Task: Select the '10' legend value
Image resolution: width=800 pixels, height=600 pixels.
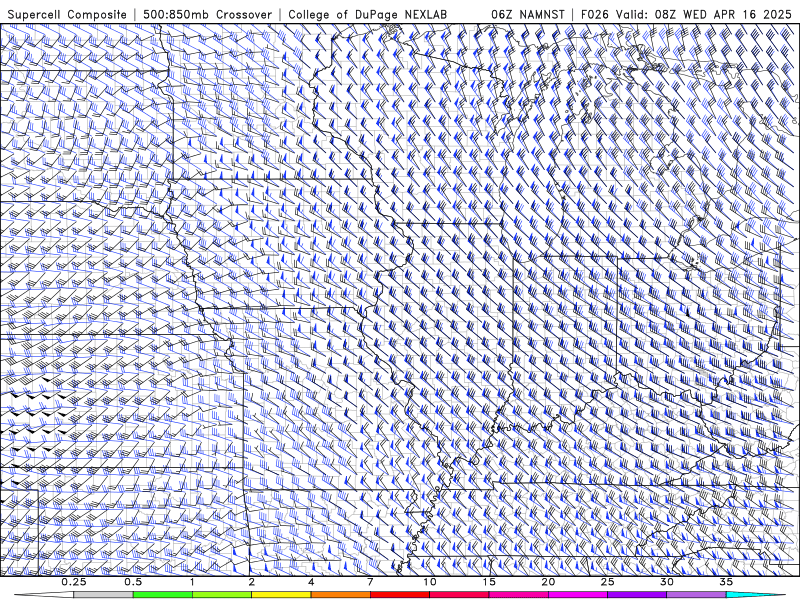Action: click(x=430, y=582)
